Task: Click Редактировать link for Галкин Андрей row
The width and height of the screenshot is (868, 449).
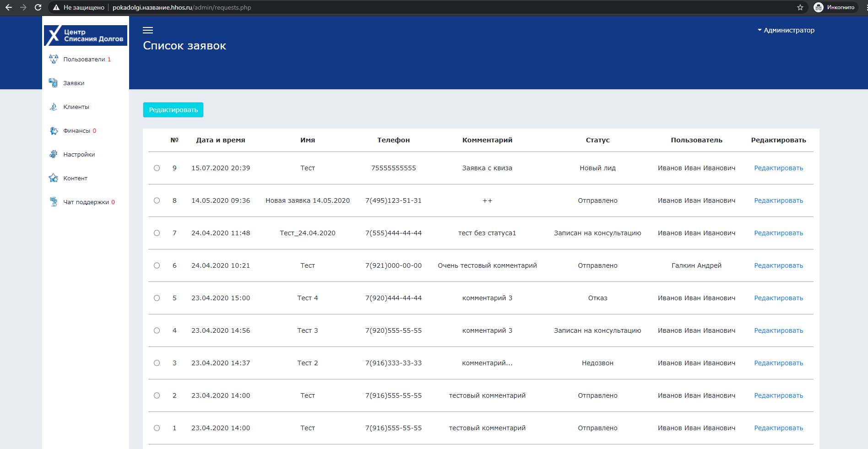Action: pos(778,265)
